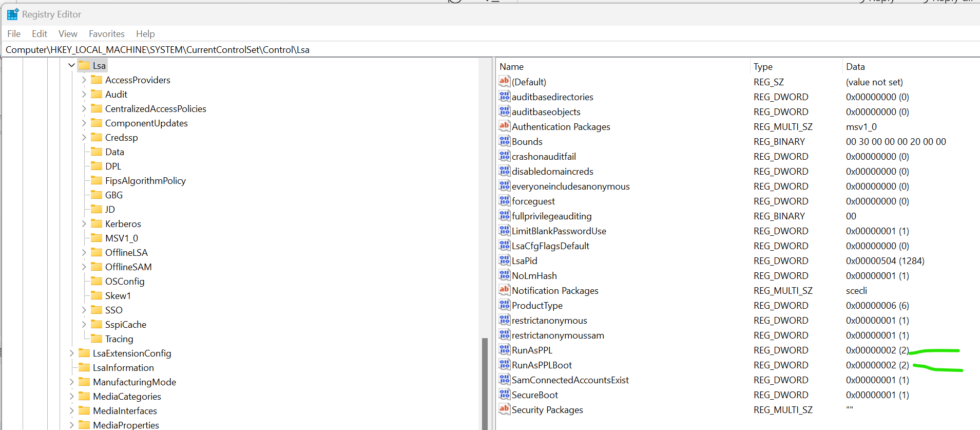
Task: Expand the CentralizedAccessPolicies key
Action: (x=84, y=108)
